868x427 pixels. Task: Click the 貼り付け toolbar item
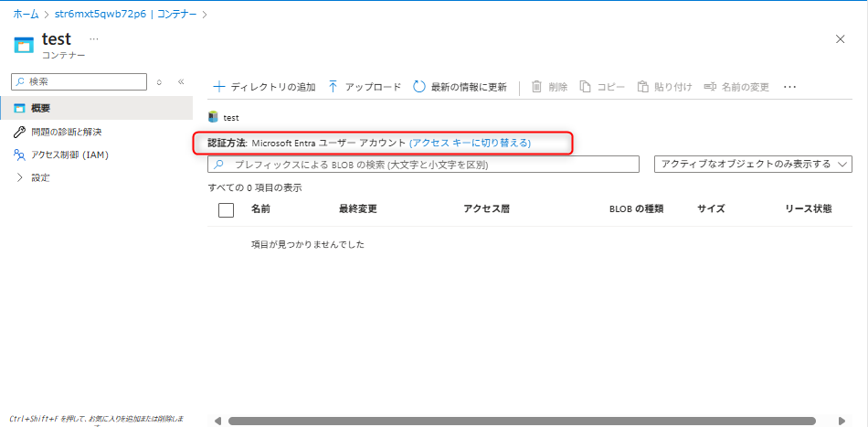point(664,87)
